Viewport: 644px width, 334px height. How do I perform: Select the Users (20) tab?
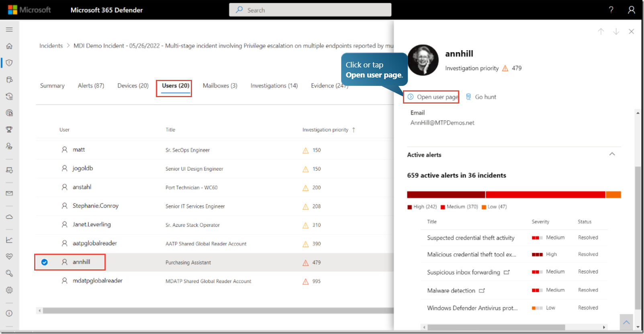(x=176, y=86)
